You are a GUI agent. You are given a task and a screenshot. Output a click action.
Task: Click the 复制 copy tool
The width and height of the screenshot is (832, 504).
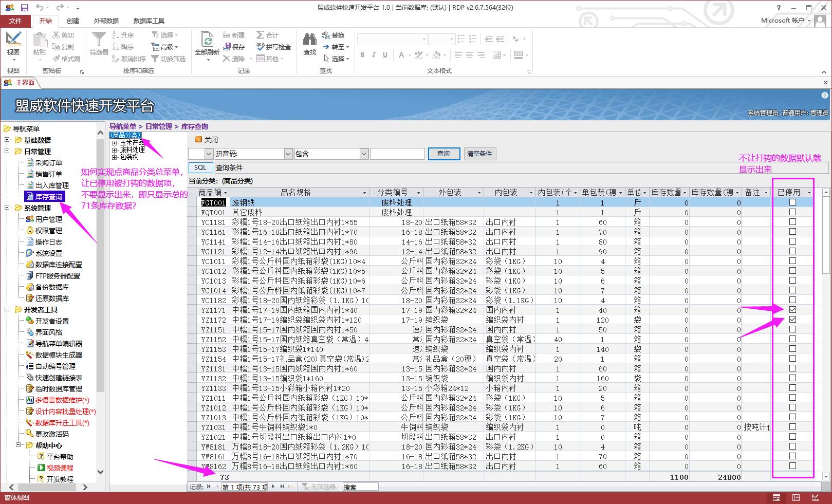click(x=63, y=47)
